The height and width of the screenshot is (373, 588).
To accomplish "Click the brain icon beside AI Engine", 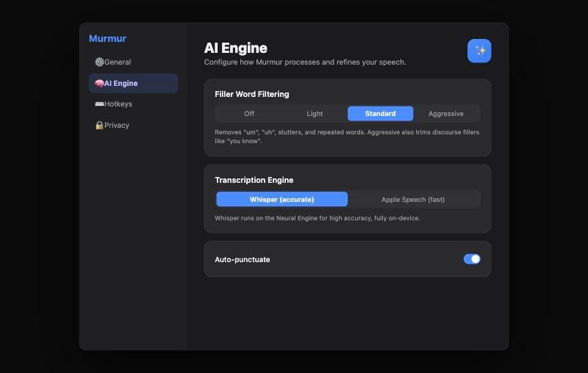I will (99, 83).
